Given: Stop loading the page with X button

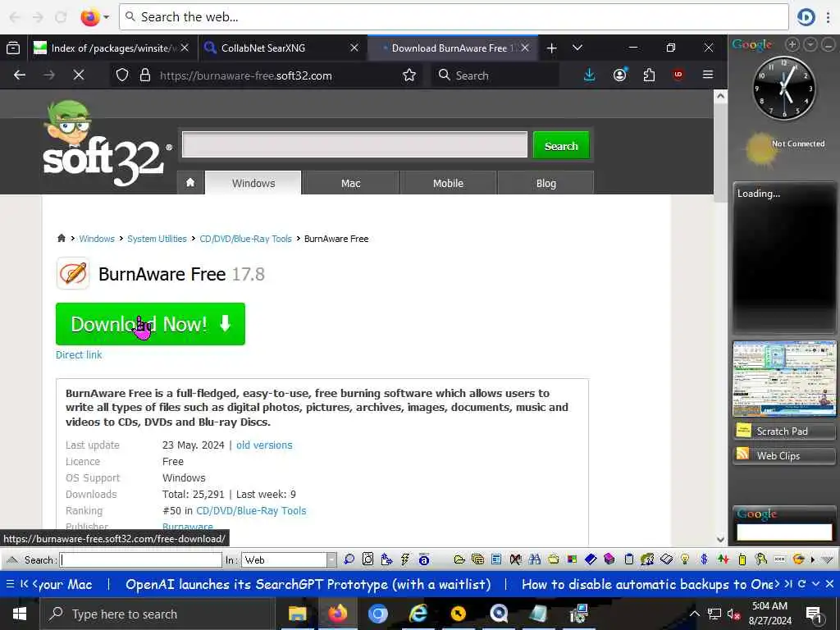Looking at the screenshot, I should 79,75.
